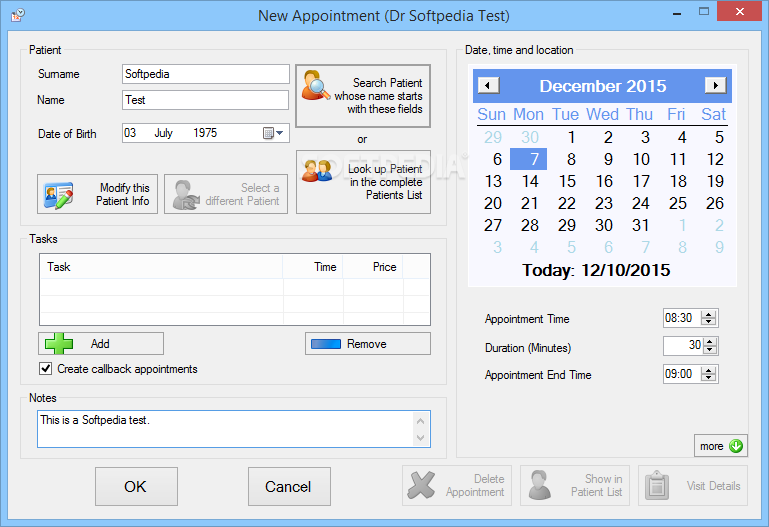The image size is (769, 527).
Task: Click Remove task button
Action: 368,344
